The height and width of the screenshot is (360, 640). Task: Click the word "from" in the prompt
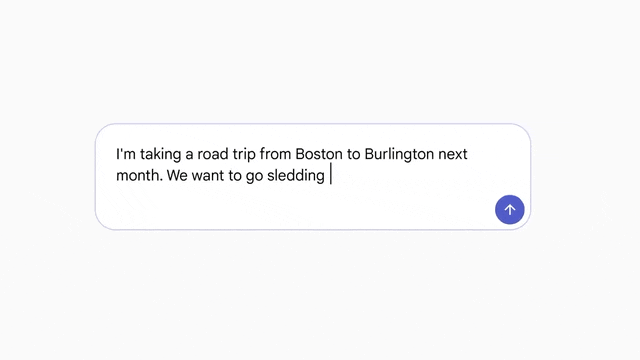point(276,154)
